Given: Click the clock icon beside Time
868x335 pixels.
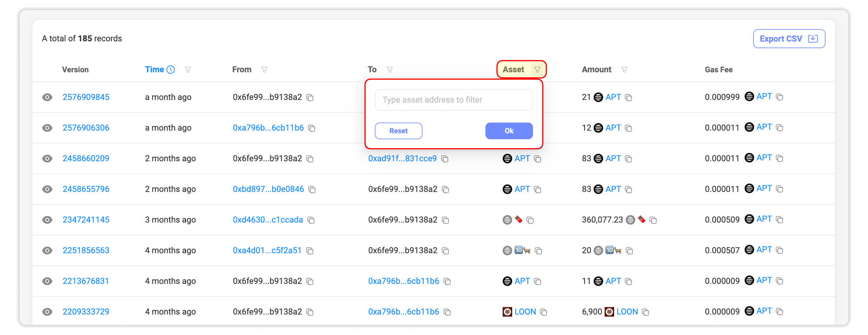Looking at the screenshot, I should (x=171, y=70).
